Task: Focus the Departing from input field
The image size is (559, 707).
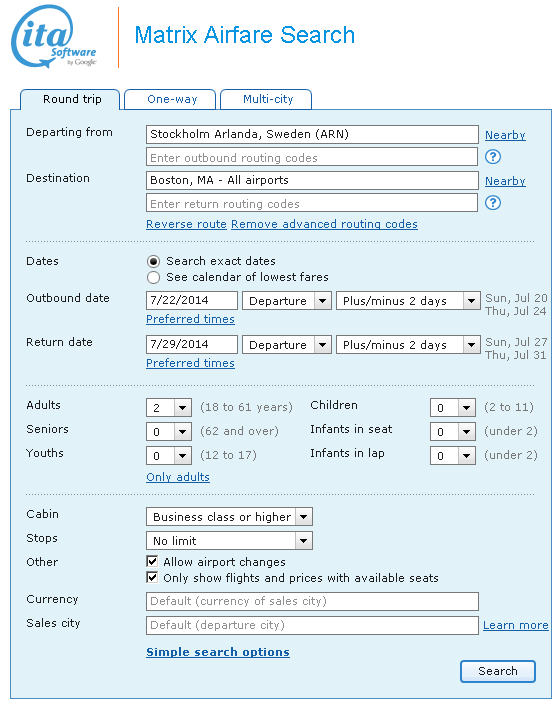Action: point(312,134)
